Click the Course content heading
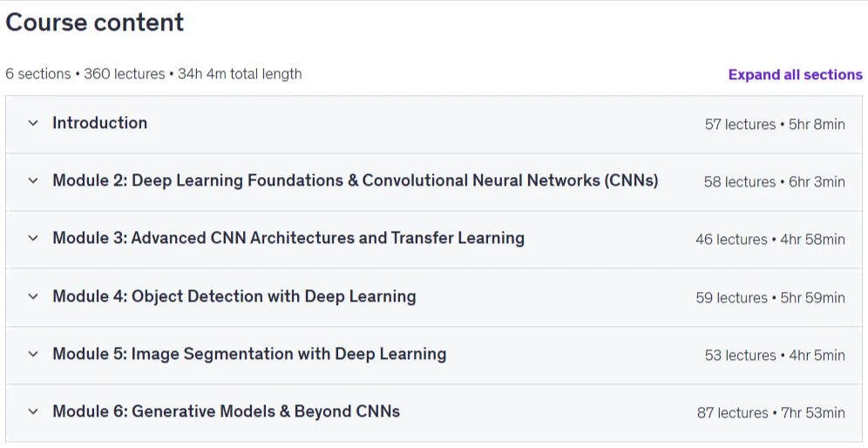This screenshot has height=448, width=868. (95, 22)
